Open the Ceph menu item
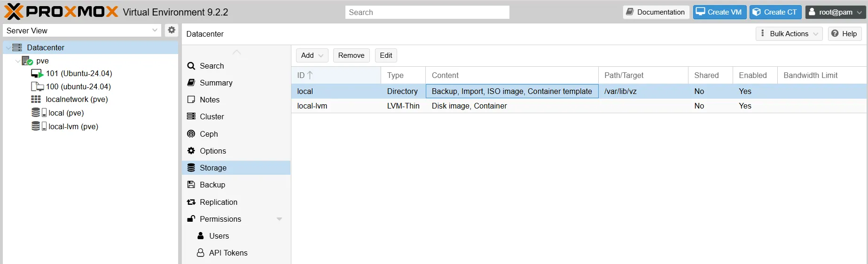 236,134
